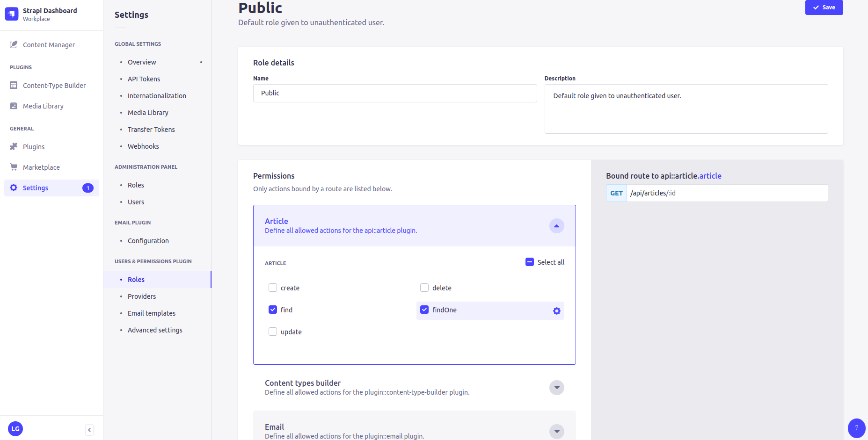Toggle the Select all checkbox for Article

(530, 262)
